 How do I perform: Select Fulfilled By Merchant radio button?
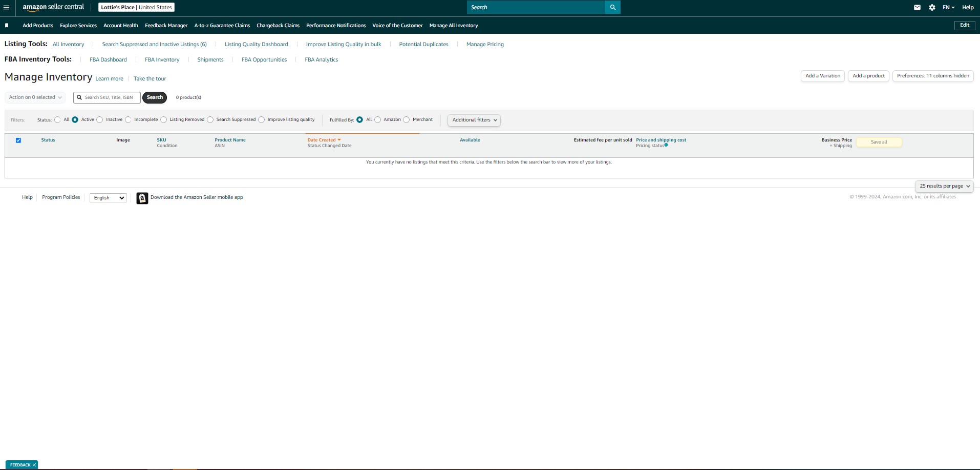[406, 119]
